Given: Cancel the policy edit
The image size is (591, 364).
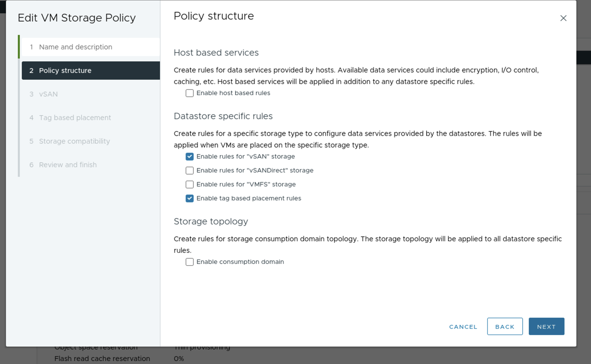Looking at the screenshot, I should (463, 327).
